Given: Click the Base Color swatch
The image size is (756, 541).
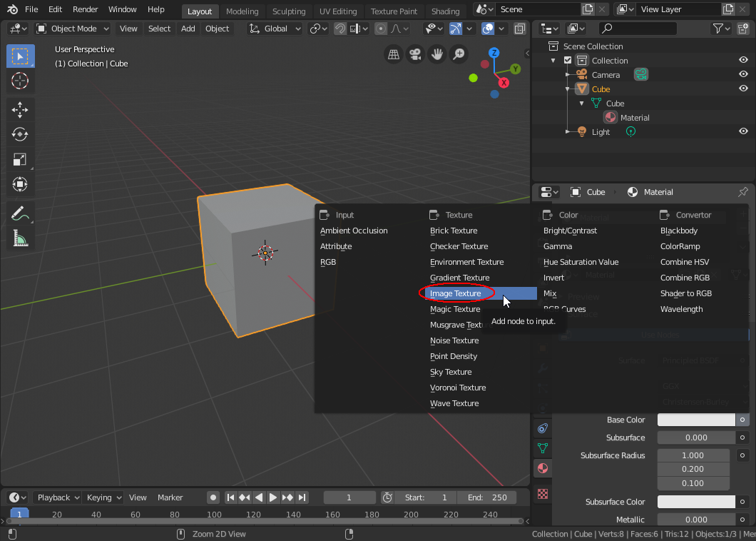Looking at the screenshot, I should 695,420.
